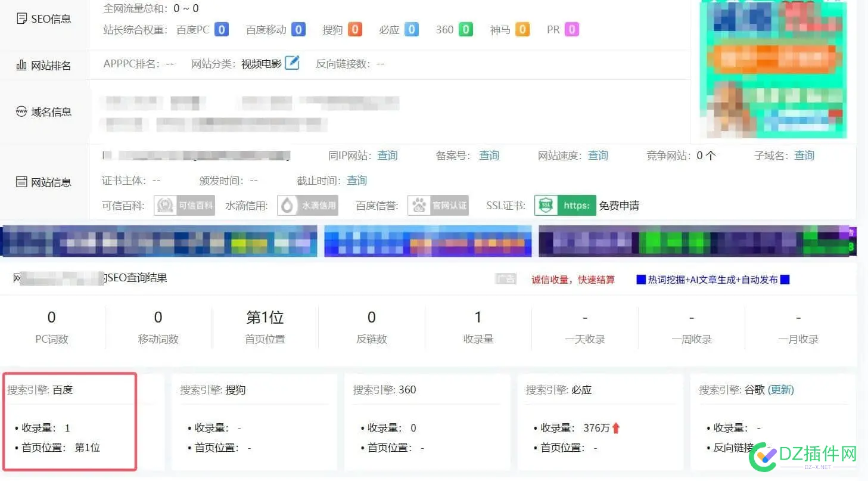Check 网站速度 via its 查询 link
Screen dimensions: 868x481
[598, 156]
